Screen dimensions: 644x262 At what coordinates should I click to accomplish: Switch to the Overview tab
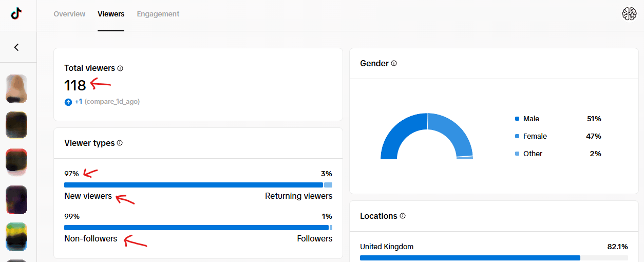(x=69, y=14)
